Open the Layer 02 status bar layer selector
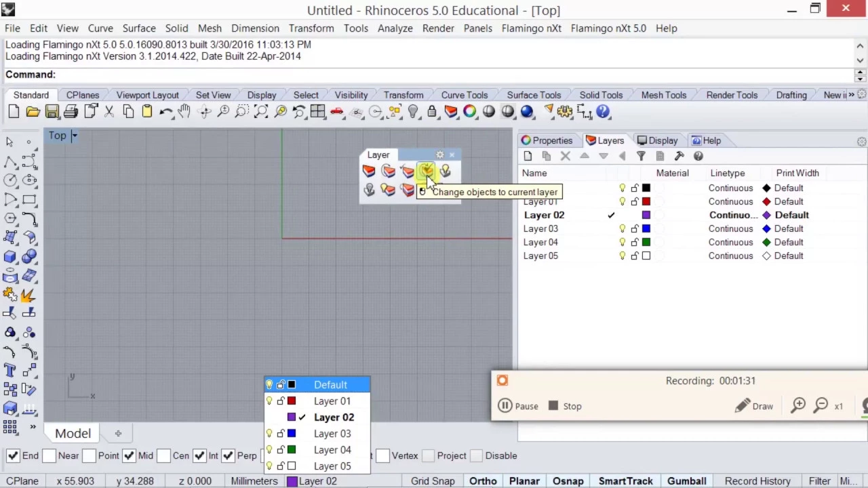The height and width of the screenshot is (488, 868). 311,481
